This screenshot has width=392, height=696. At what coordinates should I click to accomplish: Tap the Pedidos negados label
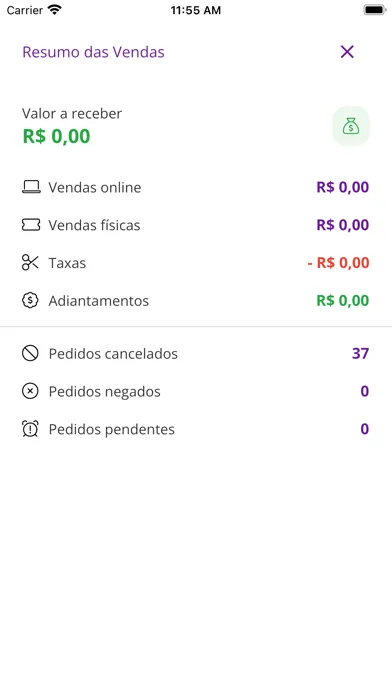[104, 392]
